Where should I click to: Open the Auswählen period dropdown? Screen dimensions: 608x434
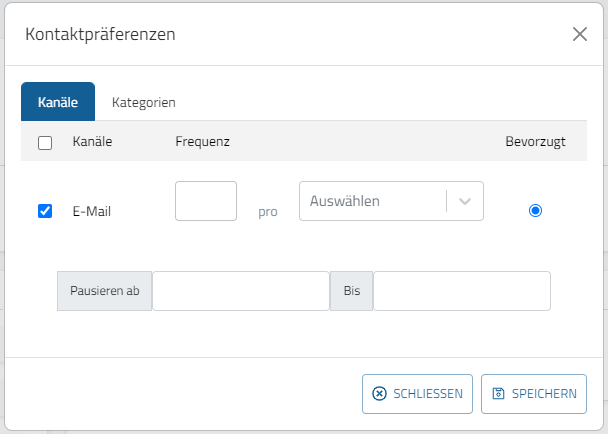tap(373, 201)
